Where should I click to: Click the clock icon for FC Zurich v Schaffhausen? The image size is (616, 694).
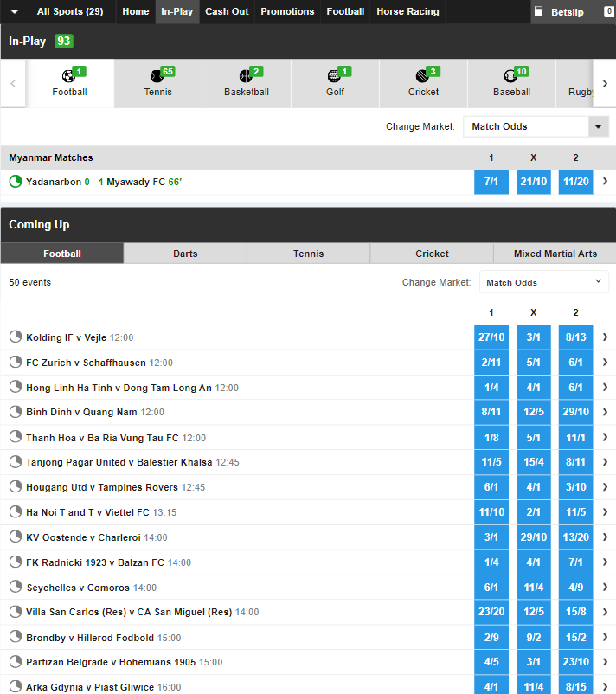[16, 362]
